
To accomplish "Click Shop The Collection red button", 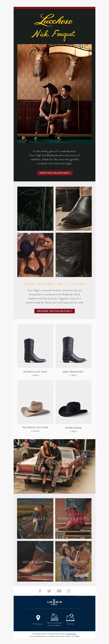I will click(x=55, y=173).
